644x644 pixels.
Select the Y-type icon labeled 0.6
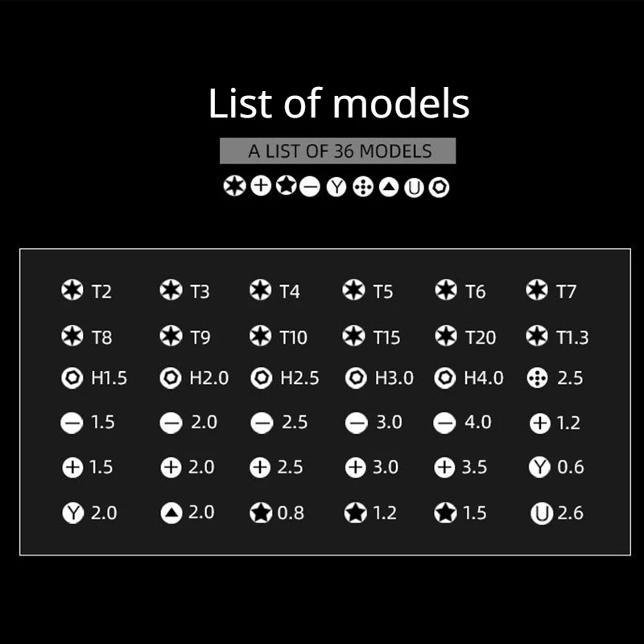539,467
